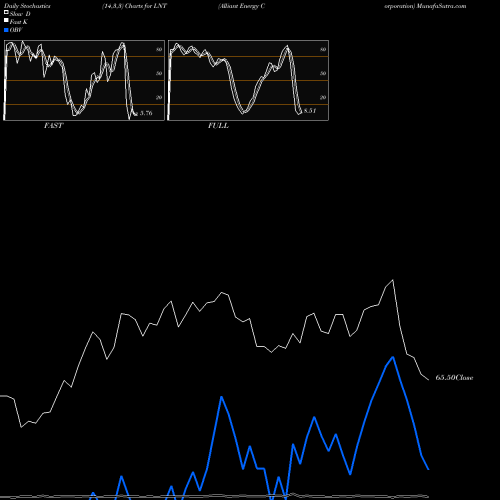This screenshot has width=500, height=500.
Task: Click the 50 level label in FAST chart
Action: point(159,73)
